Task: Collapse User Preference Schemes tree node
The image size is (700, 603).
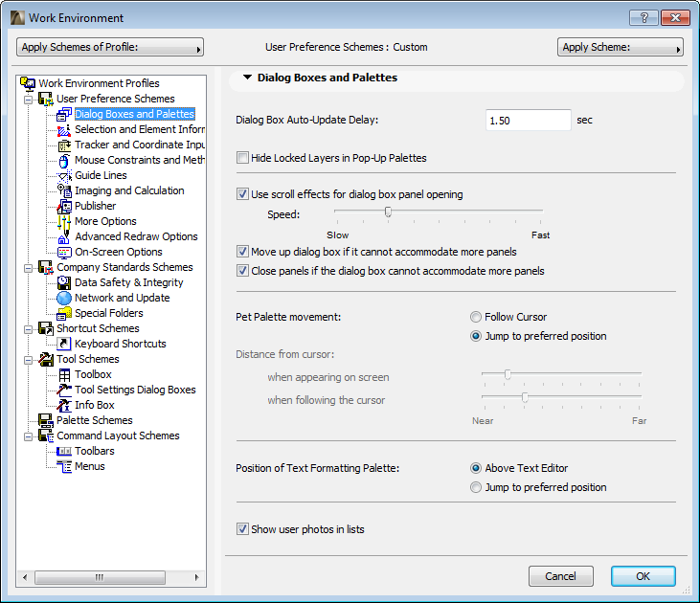Action: (x=28, y=100)
